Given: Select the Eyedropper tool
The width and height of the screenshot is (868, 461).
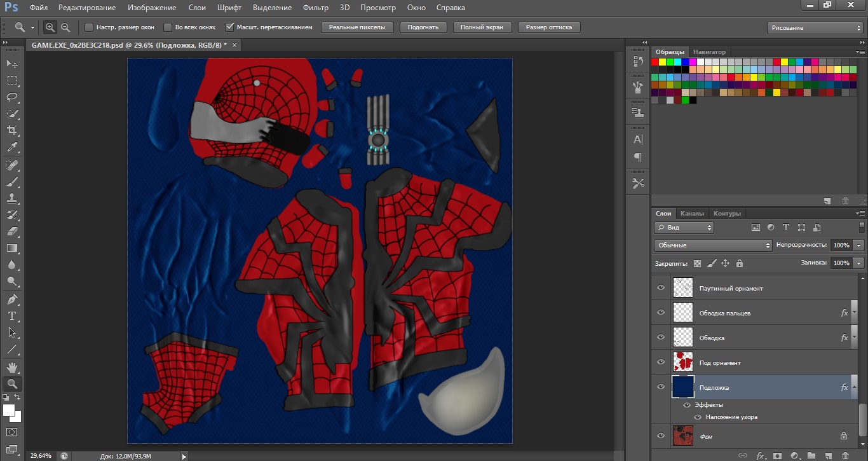Looking at the screenshot, I should (x=12, y=148).
